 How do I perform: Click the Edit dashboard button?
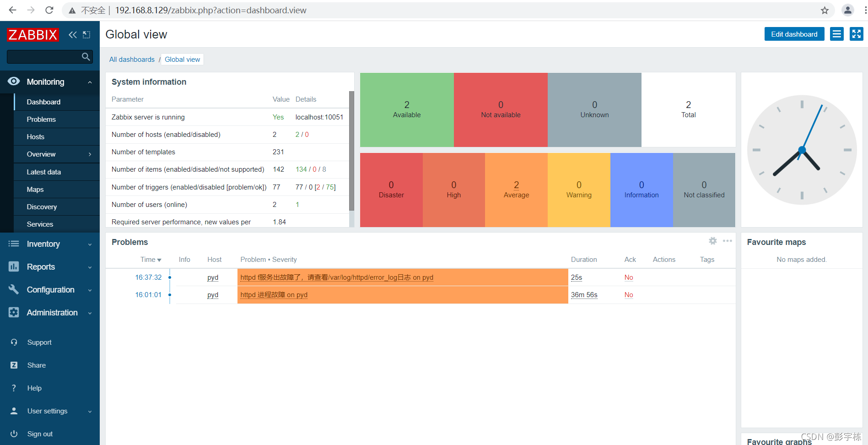794,34
